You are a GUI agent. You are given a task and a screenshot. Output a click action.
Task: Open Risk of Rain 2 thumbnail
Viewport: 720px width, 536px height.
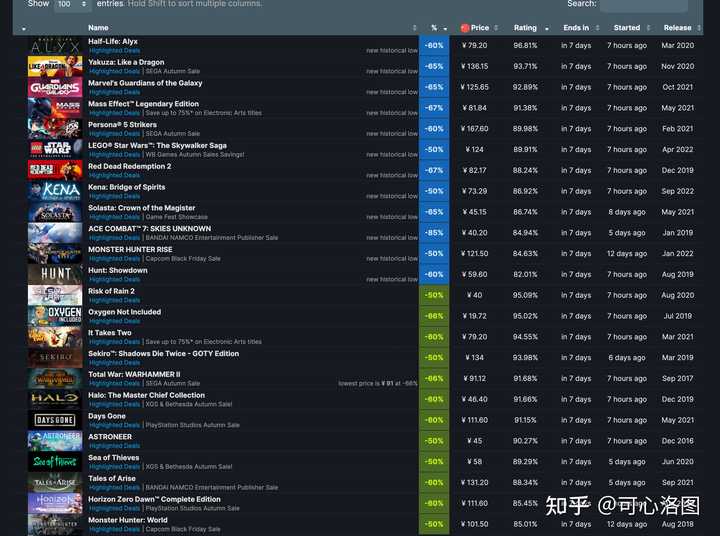point(55,295)
